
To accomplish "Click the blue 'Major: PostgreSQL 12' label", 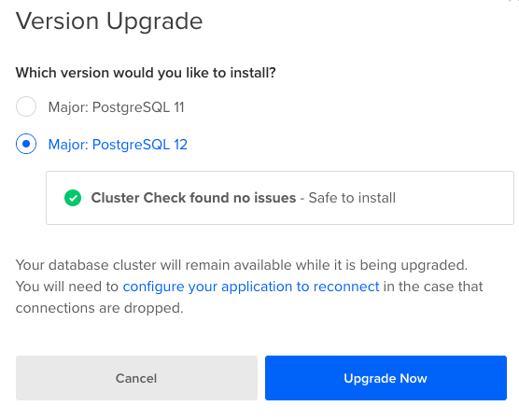I will [118, 145].
